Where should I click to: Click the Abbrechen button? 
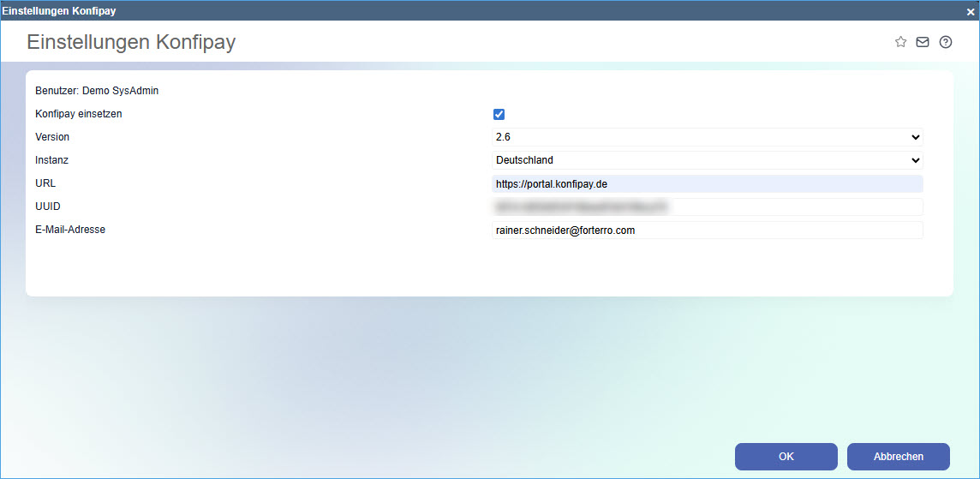pos(898,457)
